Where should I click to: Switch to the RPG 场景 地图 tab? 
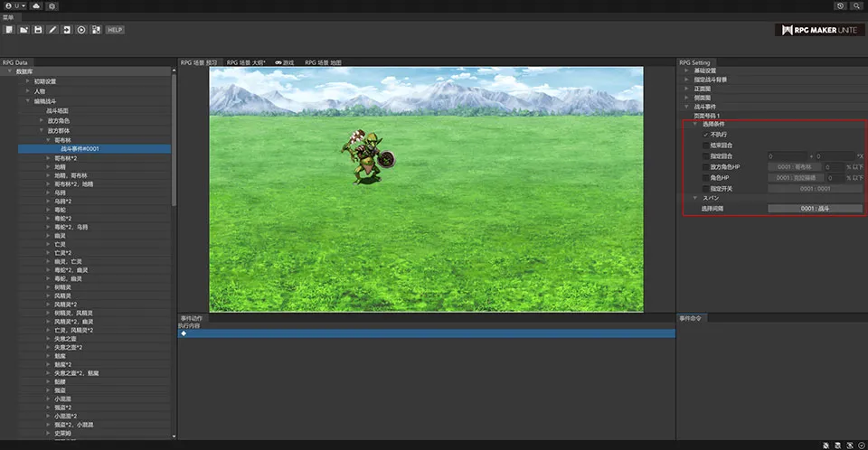pyautogui.click(x=323, y=62)
